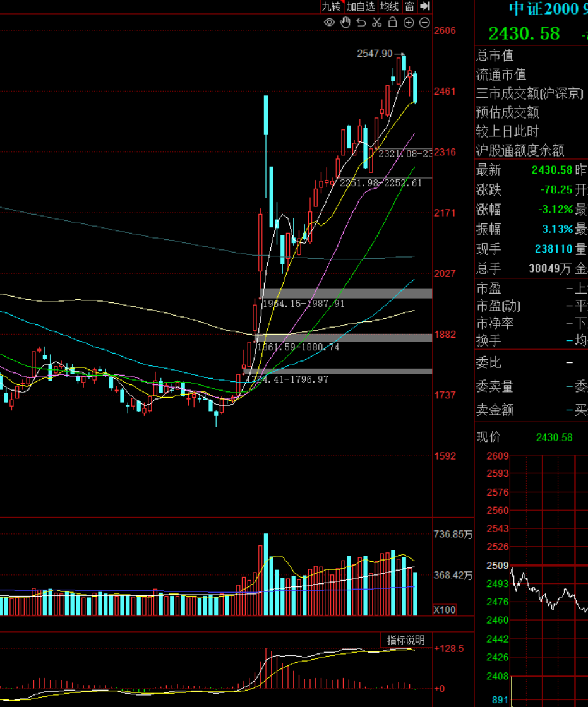Click the 中证2000 index title
This screenshot has height=707, width=588.
pos(544,9)
